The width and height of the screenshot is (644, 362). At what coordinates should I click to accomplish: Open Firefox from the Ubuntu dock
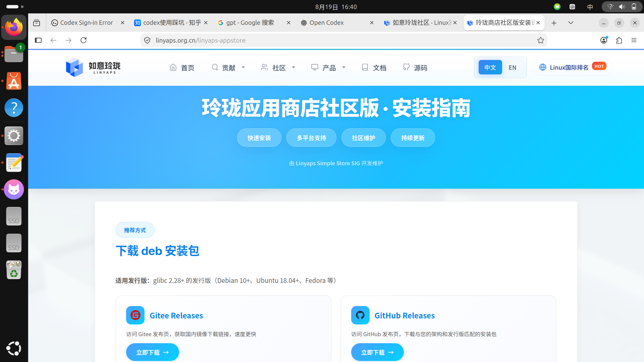click(14, 27)
